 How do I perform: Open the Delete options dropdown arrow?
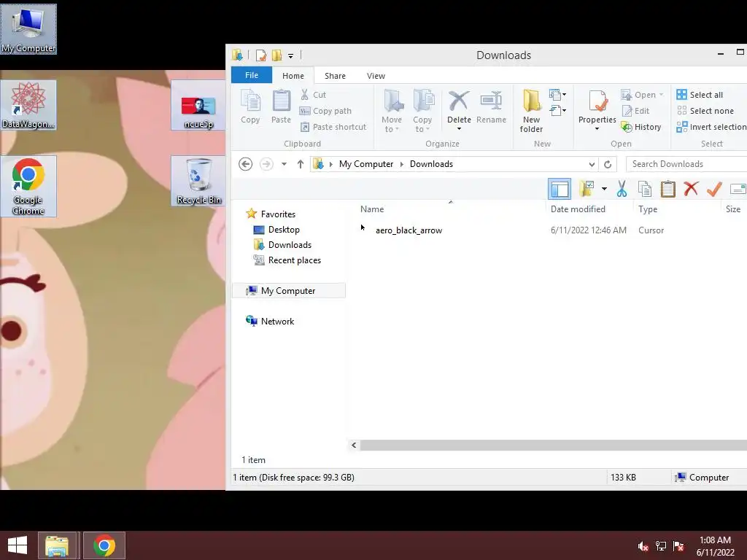click(460, 129)
